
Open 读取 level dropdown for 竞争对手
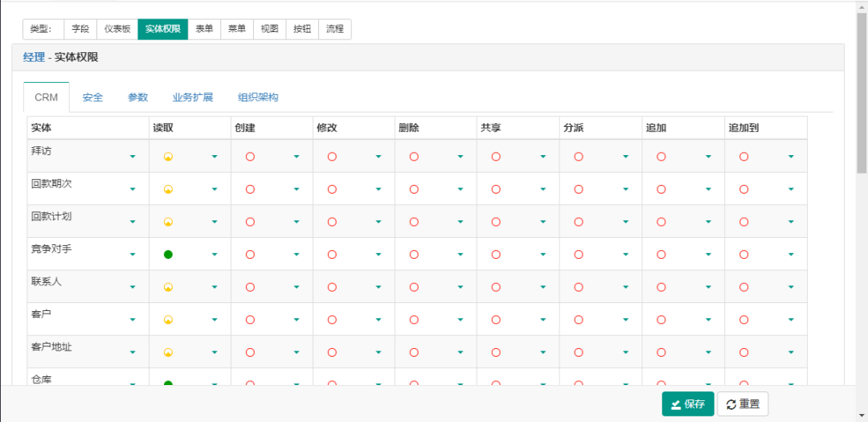pos(215,255)
